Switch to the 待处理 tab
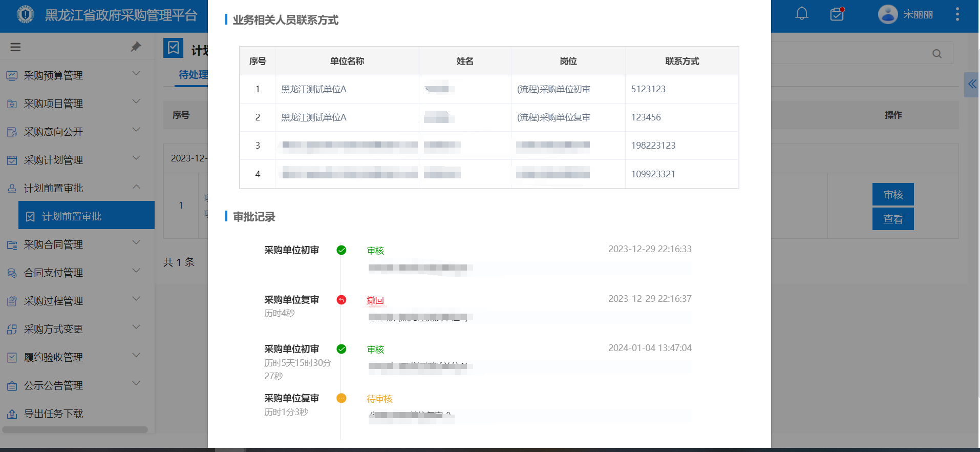The image size is (980, 452). [193, 75]
